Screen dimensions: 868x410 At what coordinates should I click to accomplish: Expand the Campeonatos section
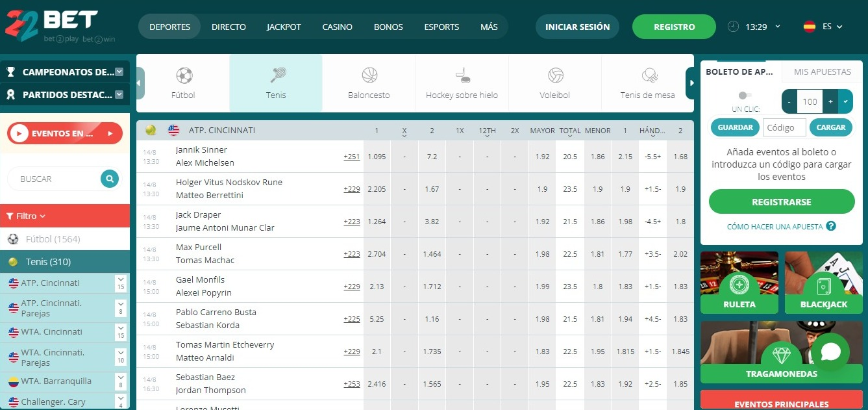pos(119,72)
